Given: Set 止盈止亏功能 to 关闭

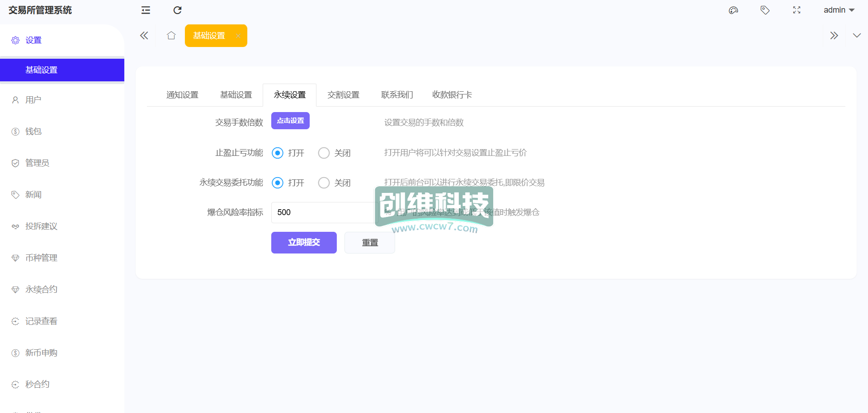Looking at the screenshot, I should pos(324,153).
